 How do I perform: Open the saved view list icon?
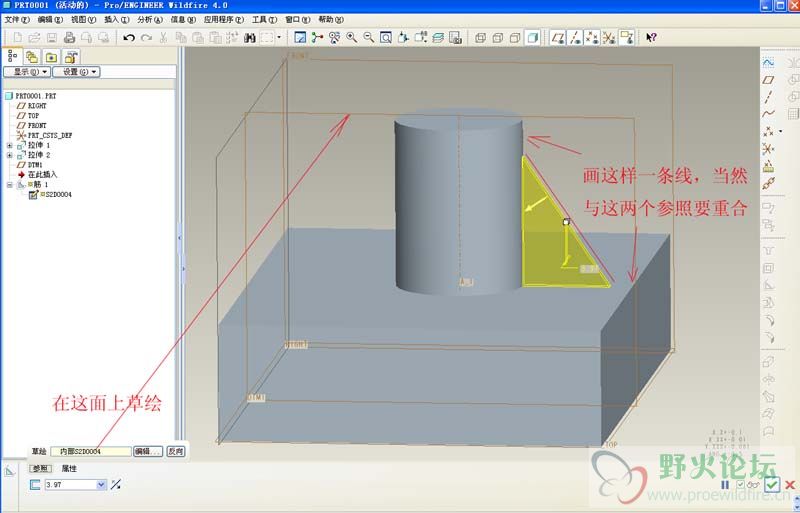click(x=420, y=37)
